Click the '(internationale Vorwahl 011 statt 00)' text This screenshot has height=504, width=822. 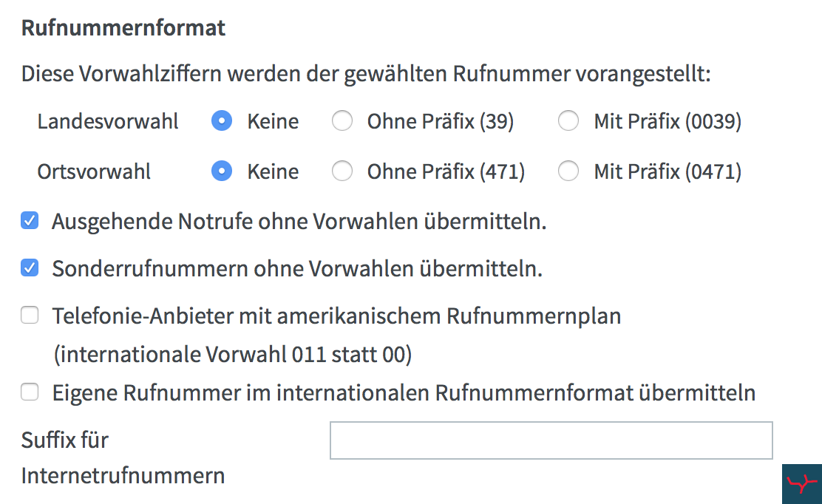(233, 354)
